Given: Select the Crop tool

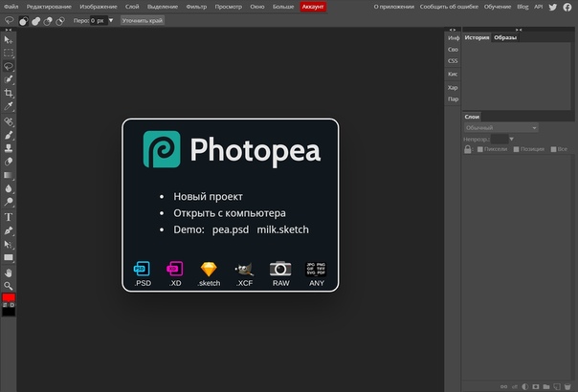Looking at the screenshot, I should [x=8, y=93].
